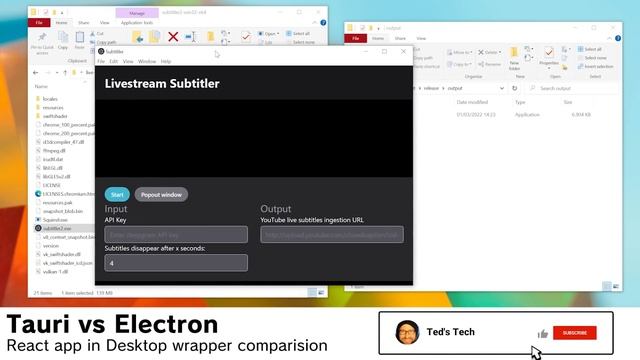Click the refresh icon in output Explorer
640x360 pixels.
(515, 88)
